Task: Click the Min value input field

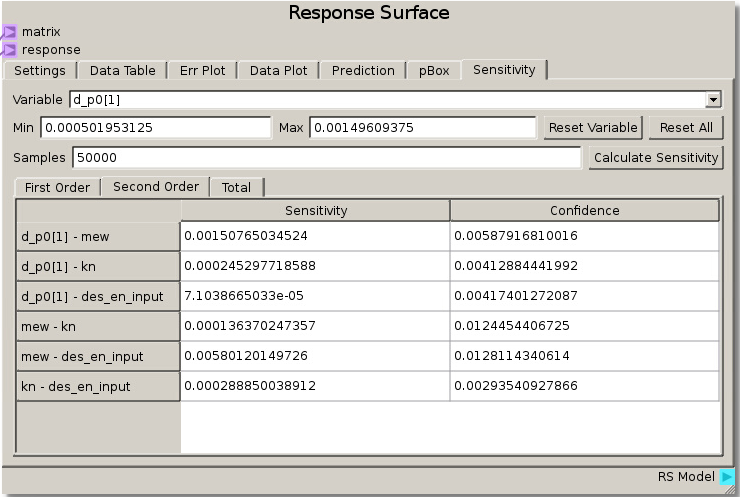Action: tap(155, 128)
